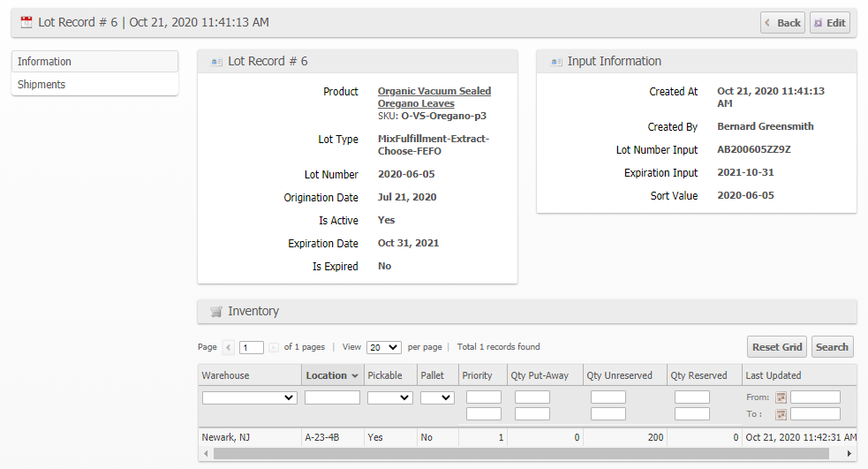Click the Lot Record panel header icon
This screenshot has width=868, height=469.
tap(216, 62)
